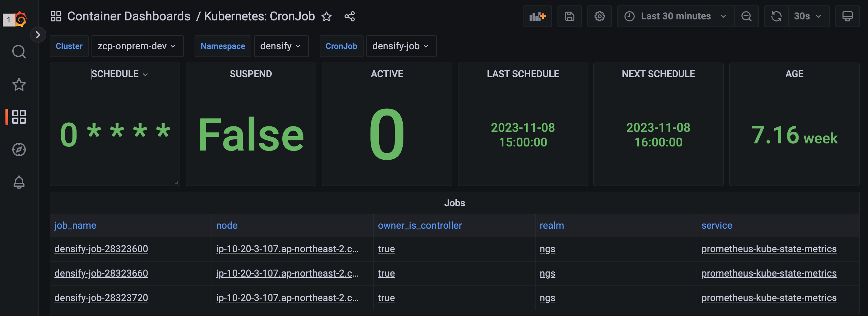Click the Namespace variable label
The width and height of the screenshot is (868, 316).
(223, 46)
